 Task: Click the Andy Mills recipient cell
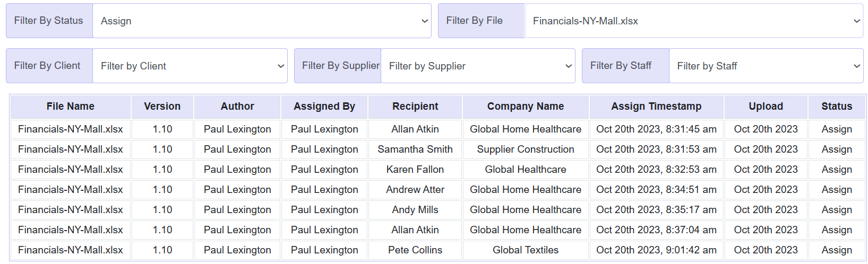[x=415, y=210]
